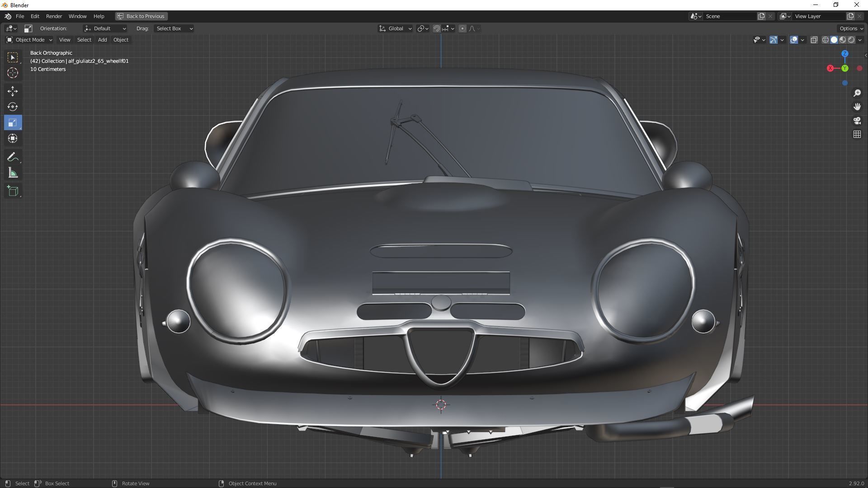Click the Scene name field
Image resolution: width=868 pixels, height=488 pixels.
(730, 16)
